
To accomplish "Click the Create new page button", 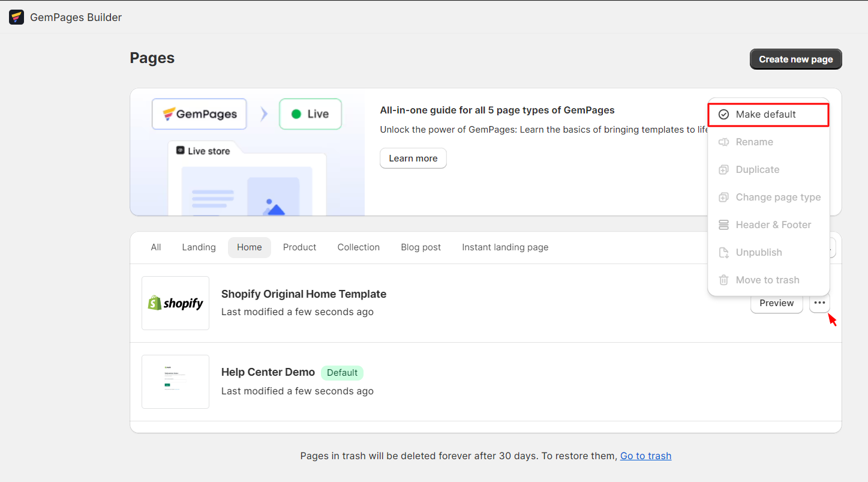I will pos(795,59).
